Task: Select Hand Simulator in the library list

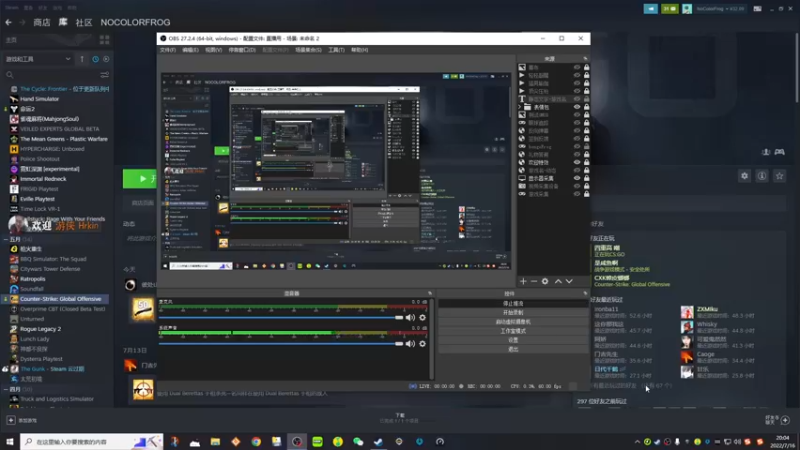Action: pos(40,99)
